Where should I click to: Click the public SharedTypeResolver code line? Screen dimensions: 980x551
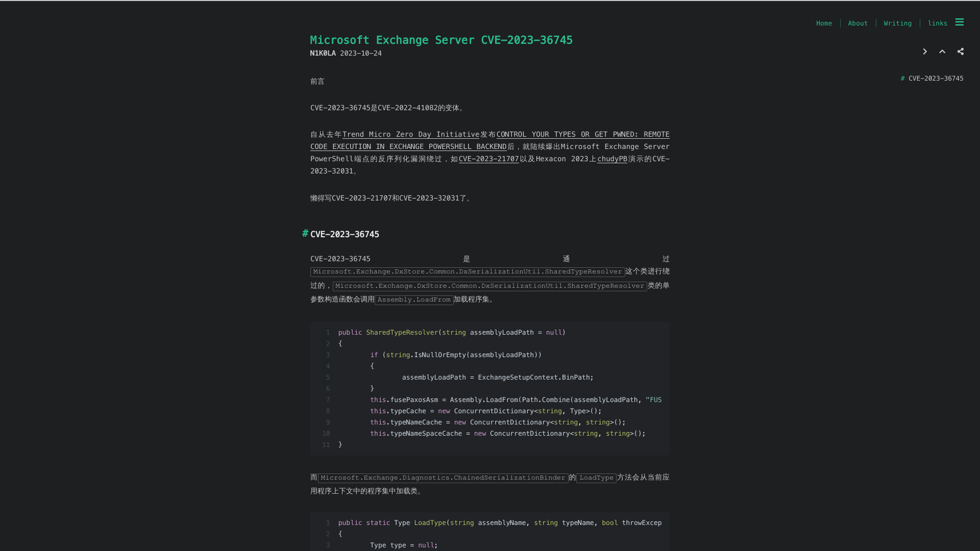coord(452,333)
